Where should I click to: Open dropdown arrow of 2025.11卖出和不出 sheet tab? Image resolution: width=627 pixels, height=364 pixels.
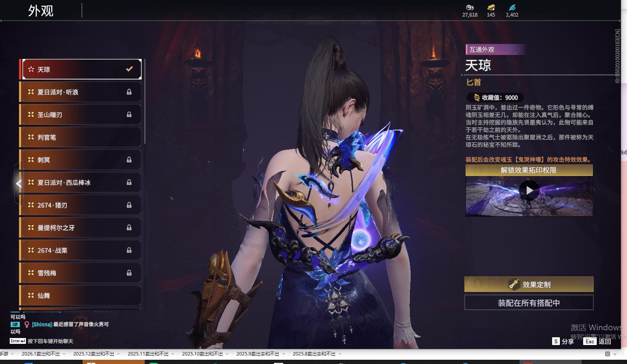[173, 354]
